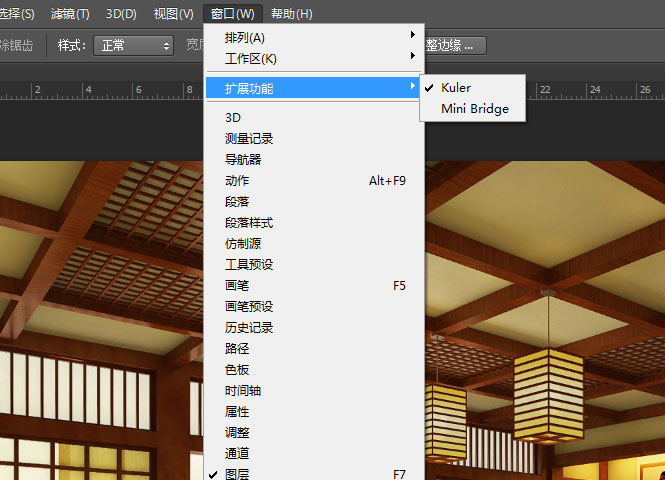Open the 视图(V) menu

click(x=174, y=14)
